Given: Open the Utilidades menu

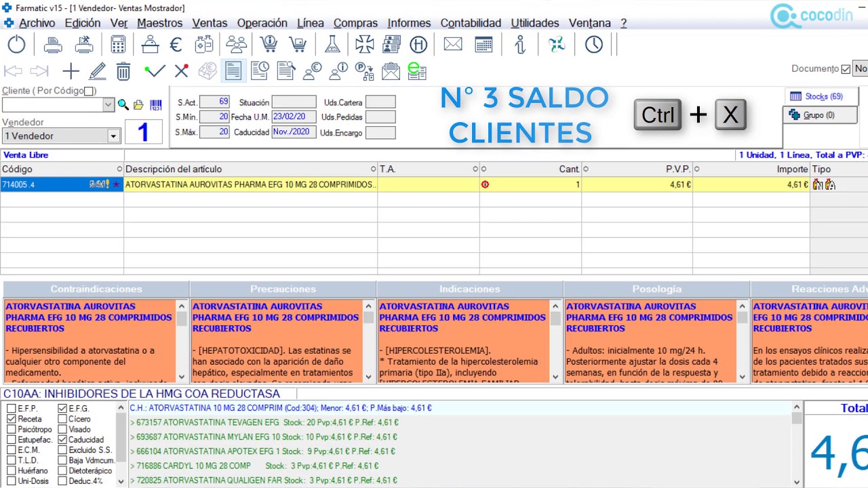Looking at the screenshot, I should (535, 23).
